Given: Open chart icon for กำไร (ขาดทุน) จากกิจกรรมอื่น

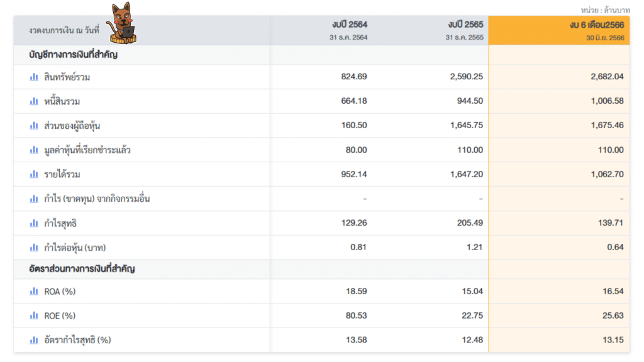Looking at the screenshot, I should [x=34, y=199].
